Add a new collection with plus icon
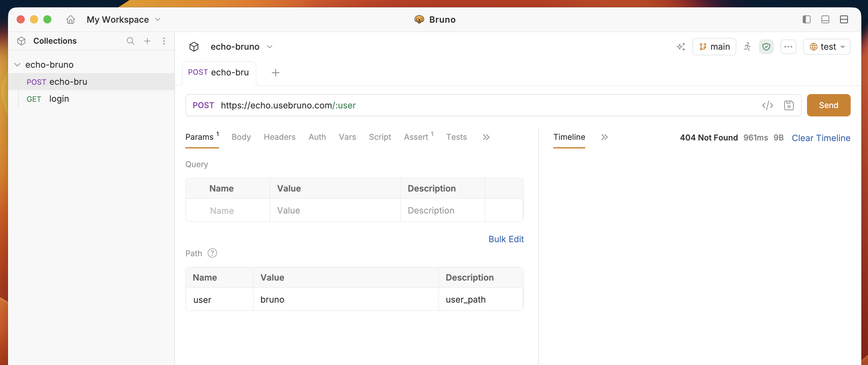The height and width of the screenshot is (365, 868). pyautogui.click(x=147, y=41)
